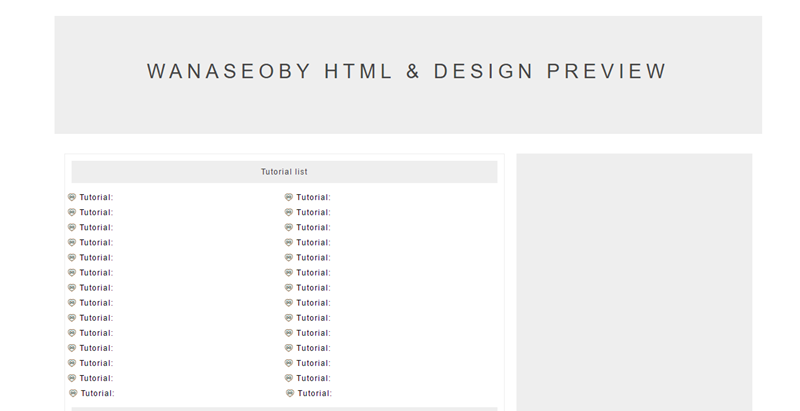Screen dimensions: 800x411
Task: Click icon beside first right-column Tutorial
Action: coord(289,197)
